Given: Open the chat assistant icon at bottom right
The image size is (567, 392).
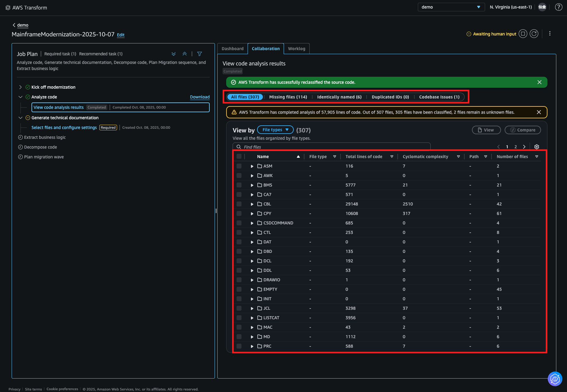Looking at the screenshot, I should 555,379.
